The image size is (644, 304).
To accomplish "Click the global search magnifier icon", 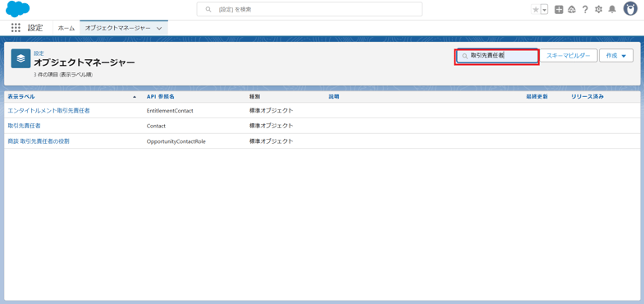I will click(x=208, y=9).
